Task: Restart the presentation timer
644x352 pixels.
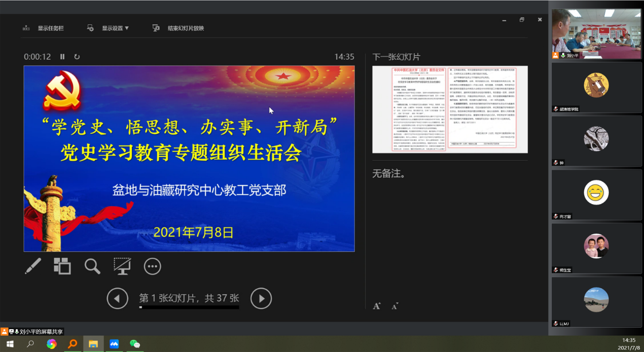Action: (77, 57)
